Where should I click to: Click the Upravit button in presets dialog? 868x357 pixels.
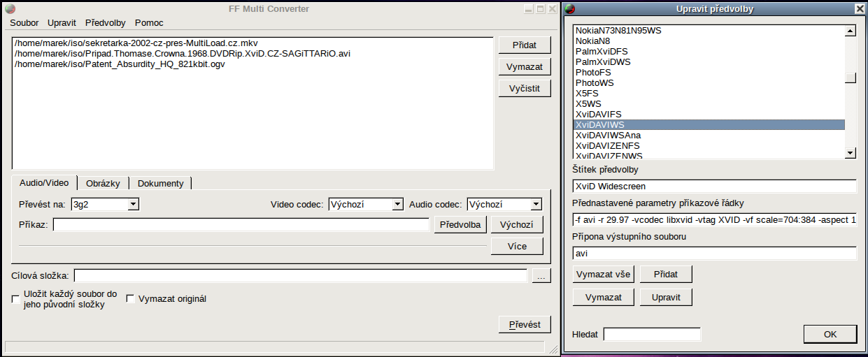tap(666, 297)
